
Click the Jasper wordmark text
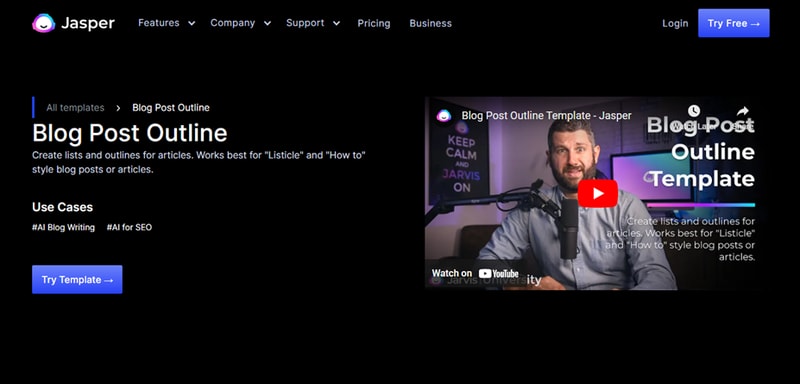88,23
